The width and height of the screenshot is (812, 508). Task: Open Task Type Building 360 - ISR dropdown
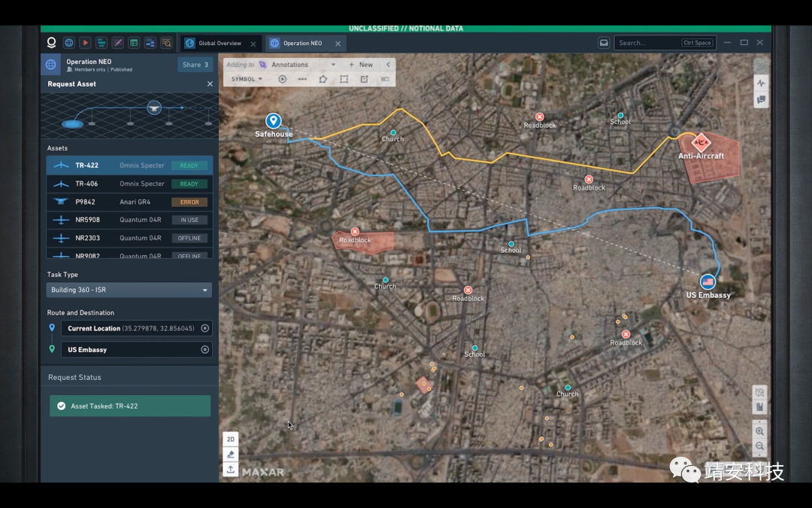point(129,290)
